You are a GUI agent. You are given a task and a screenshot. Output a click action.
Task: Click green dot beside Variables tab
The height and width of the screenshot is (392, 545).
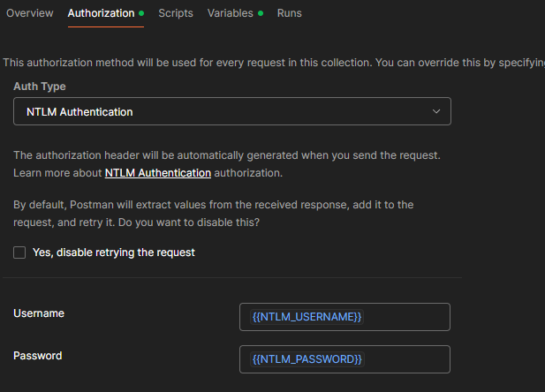point(261,14)
